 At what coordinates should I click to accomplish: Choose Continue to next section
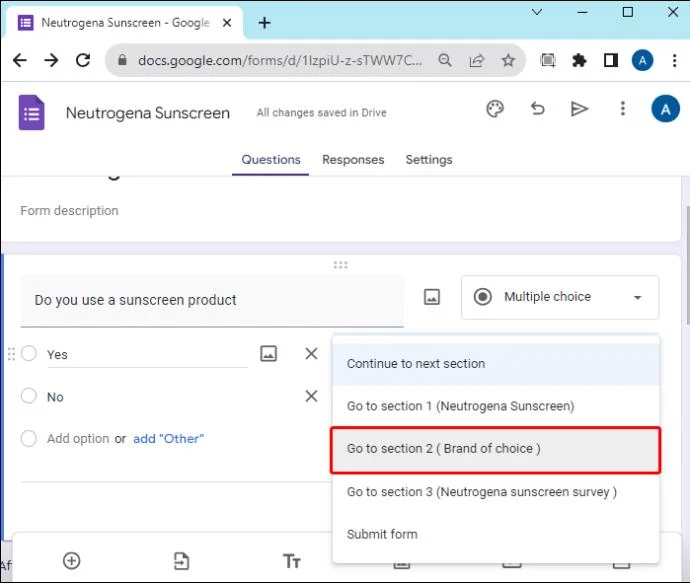[496, 364]
